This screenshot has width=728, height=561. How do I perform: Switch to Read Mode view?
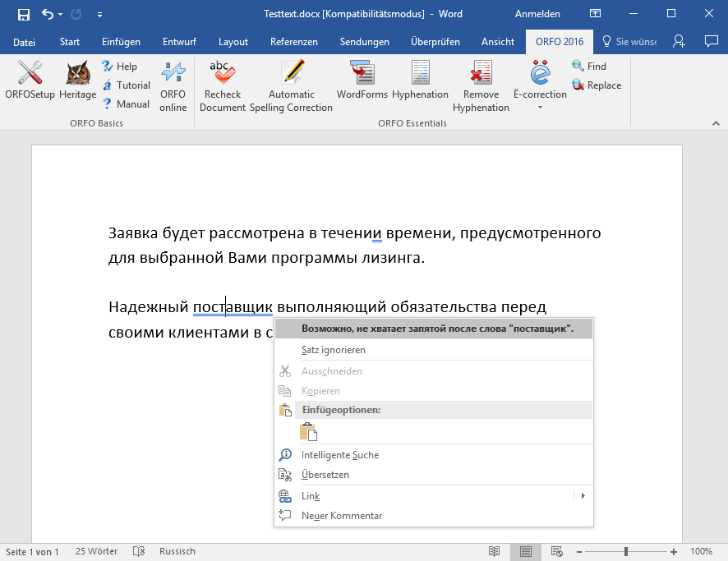tap(494, 551)
